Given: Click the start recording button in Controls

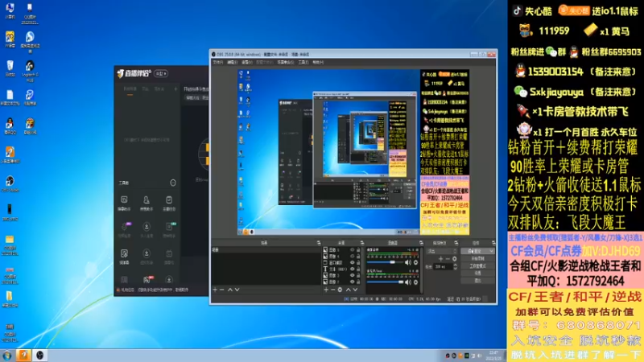Looking at the screenshot, I should pyautogui.click(x=477, y=258).
